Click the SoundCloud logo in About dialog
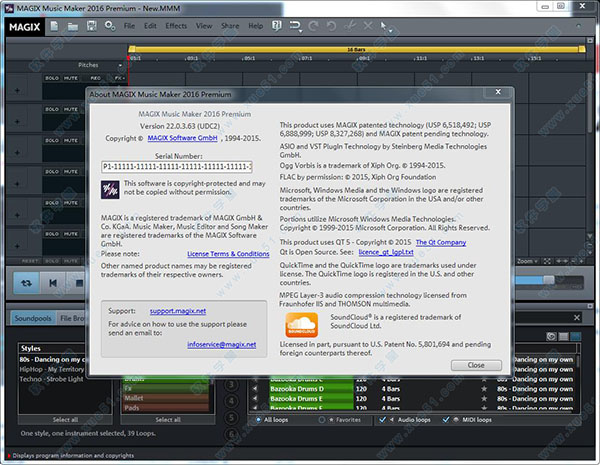600x465 pixels. pos(302,325)
